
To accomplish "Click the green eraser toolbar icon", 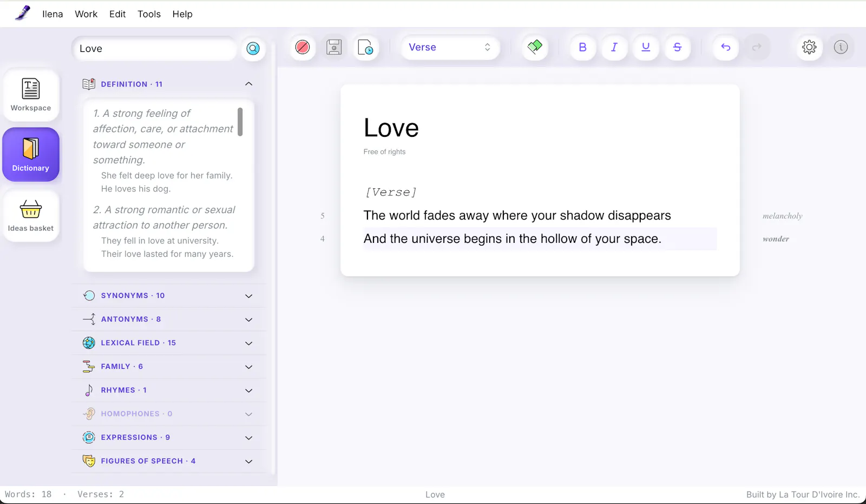I will [x=535, y=47].
